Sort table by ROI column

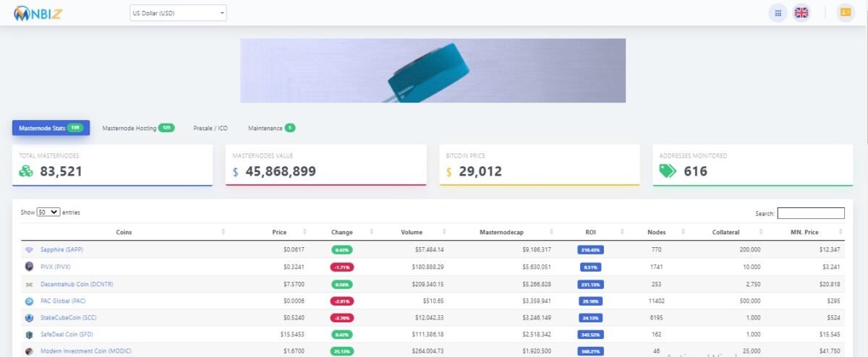[x=590, y=232]
